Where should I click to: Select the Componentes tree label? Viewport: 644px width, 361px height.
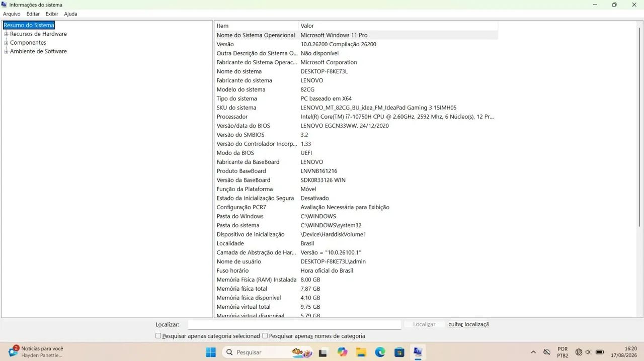pyautogui.click(x=28, y=43)
